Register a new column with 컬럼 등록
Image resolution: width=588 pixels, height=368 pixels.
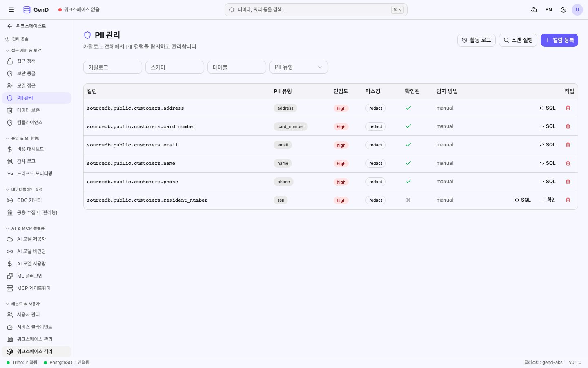pyautogui.click(x=559, y=40)
